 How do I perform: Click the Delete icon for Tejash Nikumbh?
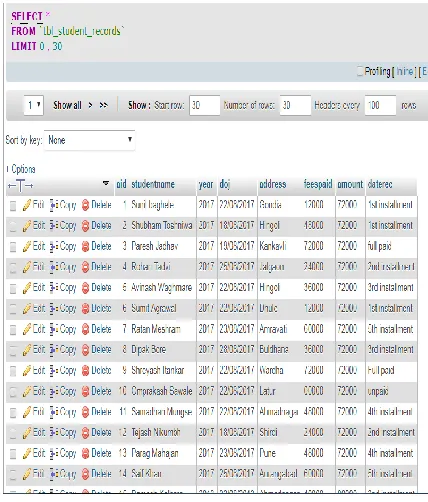86,433
